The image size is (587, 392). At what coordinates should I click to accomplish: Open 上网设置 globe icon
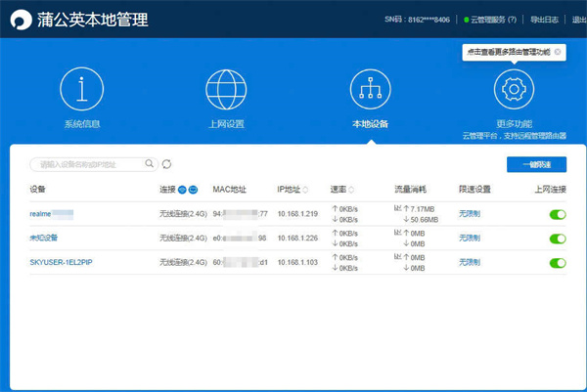click(x=226, y=90)
